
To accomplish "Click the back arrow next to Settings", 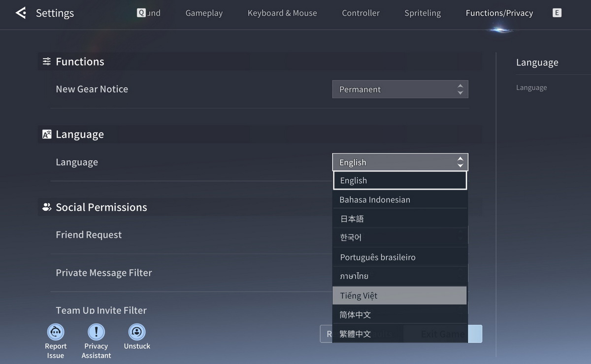I will tap(21, 13).
